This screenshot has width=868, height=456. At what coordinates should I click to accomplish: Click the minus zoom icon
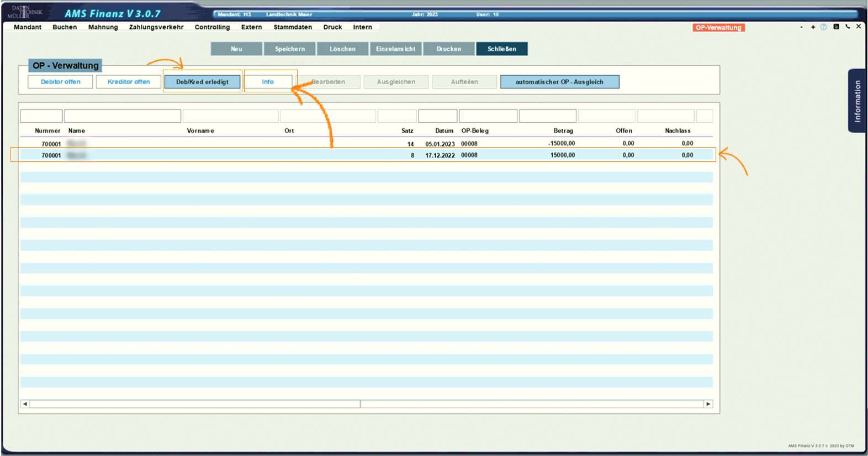pos(801,27)
